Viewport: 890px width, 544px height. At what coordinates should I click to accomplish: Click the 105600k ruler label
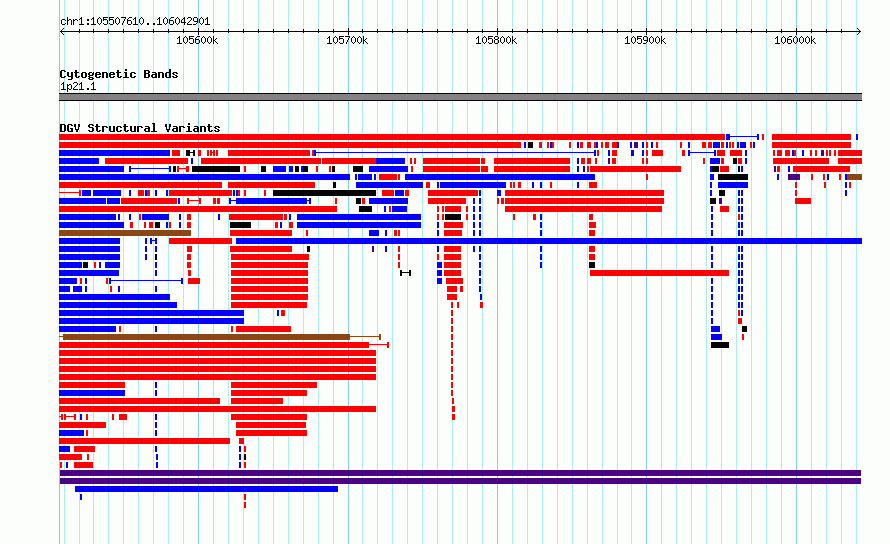(x=197, y=40)
